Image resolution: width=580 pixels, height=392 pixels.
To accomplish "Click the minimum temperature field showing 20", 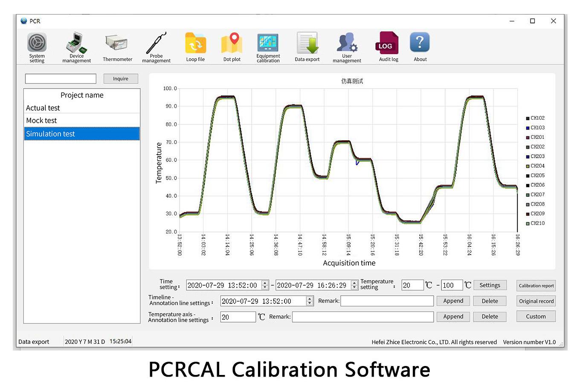I will click(412, 285).
